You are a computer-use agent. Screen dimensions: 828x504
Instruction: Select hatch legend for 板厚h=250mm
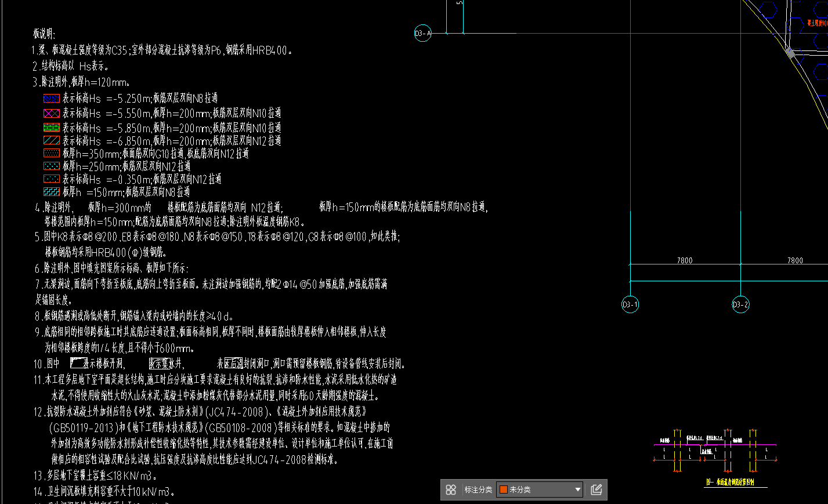52,166
